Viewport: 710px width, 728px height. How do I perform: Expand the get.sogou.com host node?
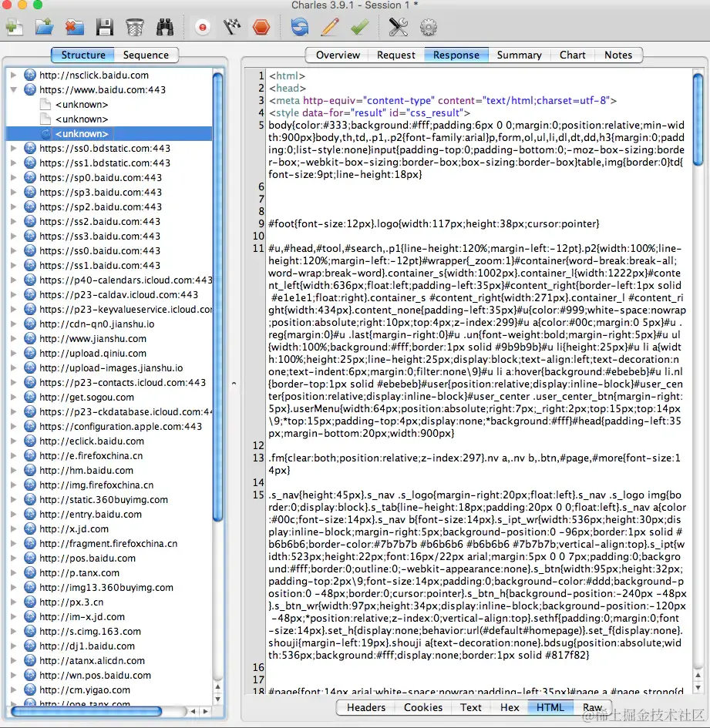pyautogui.click(x=13, y=397)
